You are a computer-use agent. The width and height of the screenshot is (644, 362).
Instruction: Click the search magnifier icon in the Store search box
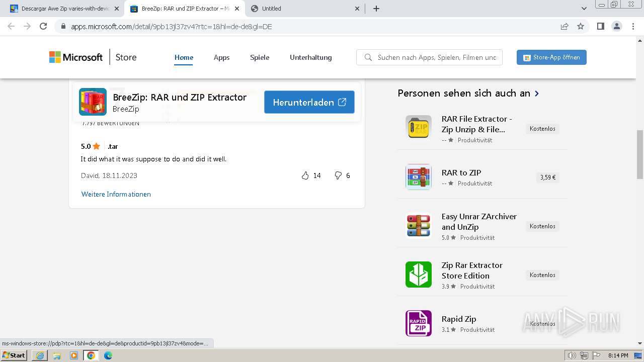368,57
